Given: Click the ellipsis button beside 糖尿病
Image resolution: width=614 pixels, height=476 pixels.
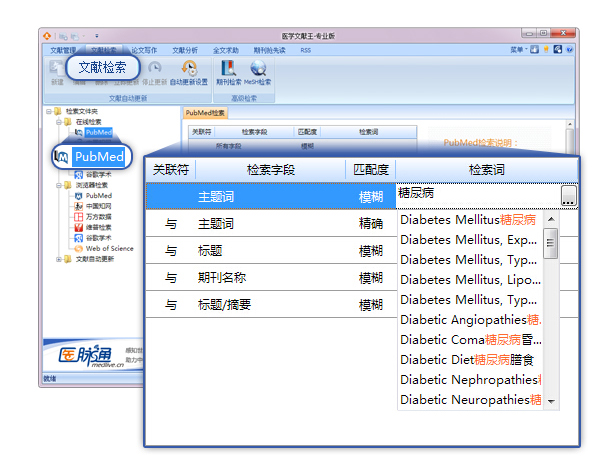Looking at the screenshot, I should tap(569, 195).
